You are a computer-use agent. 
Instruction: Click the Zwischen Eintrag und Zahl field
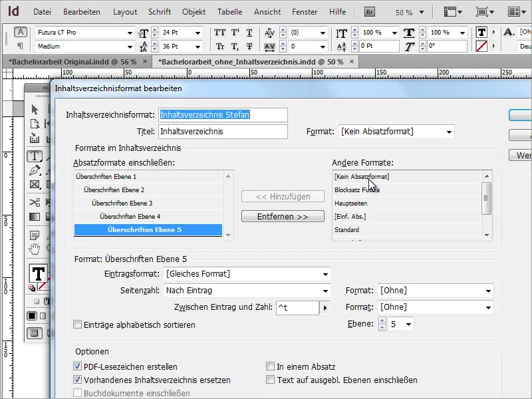click(297, 308)
